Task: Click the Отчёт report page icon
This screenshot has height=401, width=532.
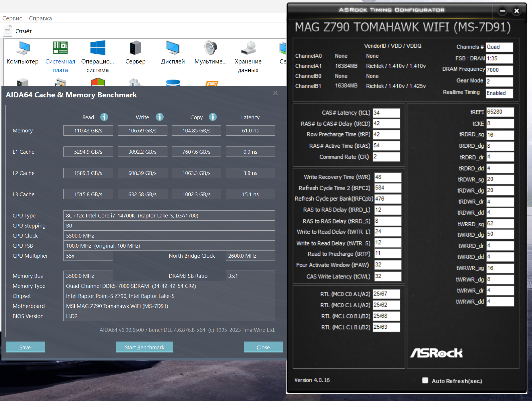Action: pos(8,31)
